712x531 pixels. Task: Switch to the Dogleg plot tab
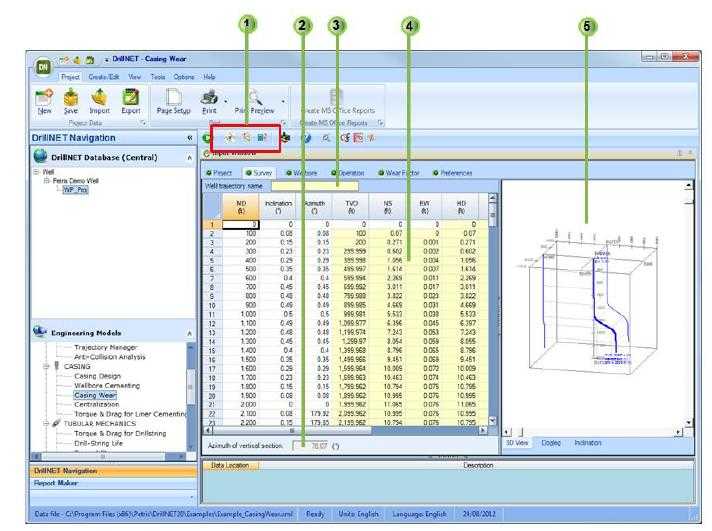coord(551,442)
